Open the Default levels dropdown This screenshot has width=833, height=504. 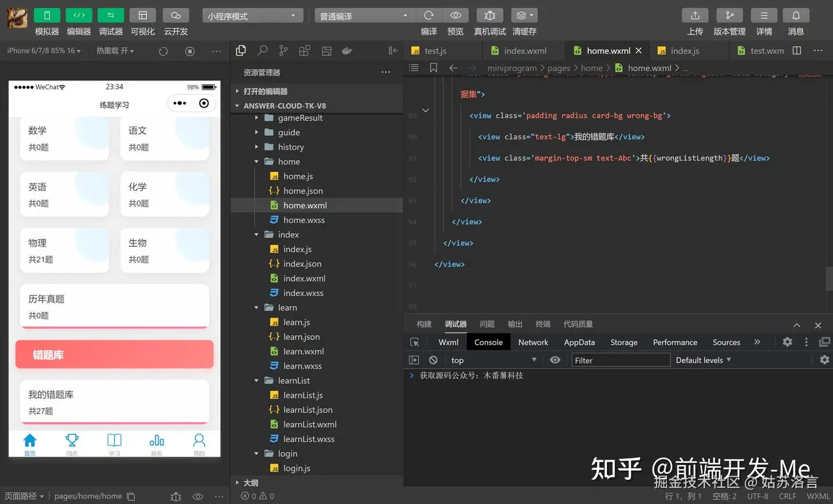(x=703, y=360)
